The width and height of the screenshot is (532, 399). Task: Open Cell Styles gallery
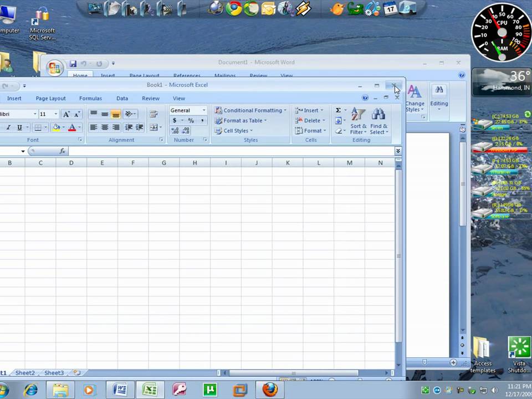pyautogui.click(x=233, y=131)
